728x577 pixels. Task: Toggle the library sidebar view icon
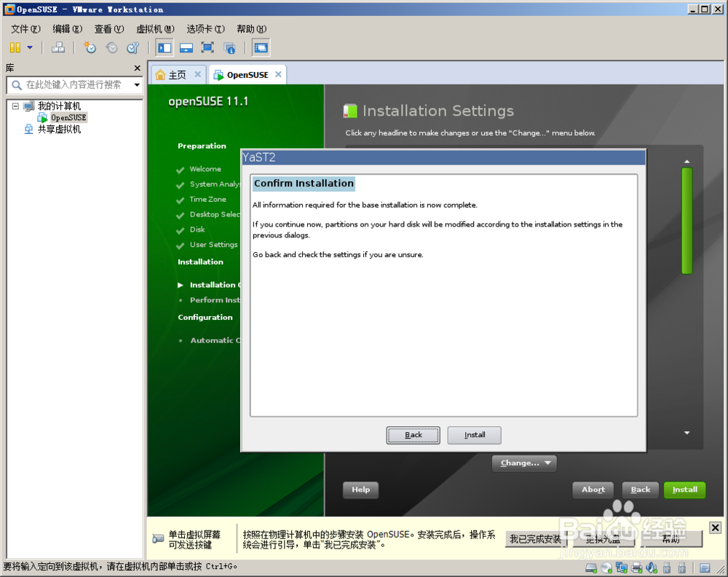click(165, 47)
